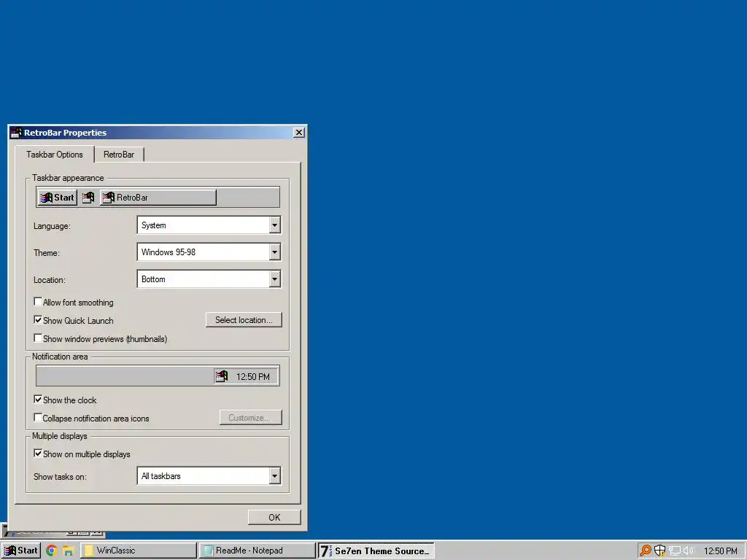The width and height of the screenshot is (747, 560).
Task: Open the Location dropdown set to Bottom
Action: (x=274, y=279)
